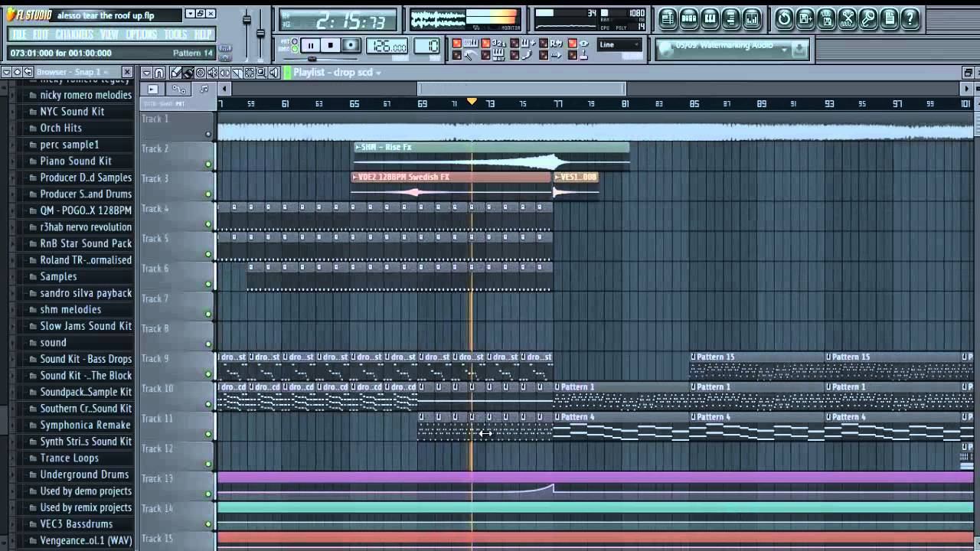Image resolution: width=980 pixels, height=551 pixels.
Task: Select the Paint brush tool in playlist
Action: [188, 73]
